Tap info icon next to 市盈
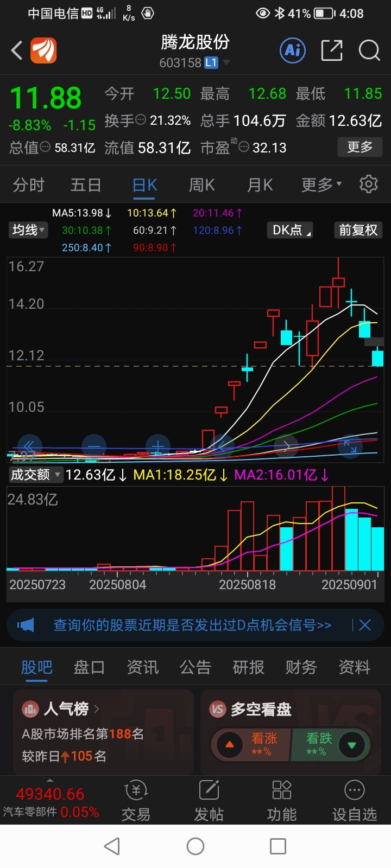The image size is (391, 868). [x=244, y=147]
